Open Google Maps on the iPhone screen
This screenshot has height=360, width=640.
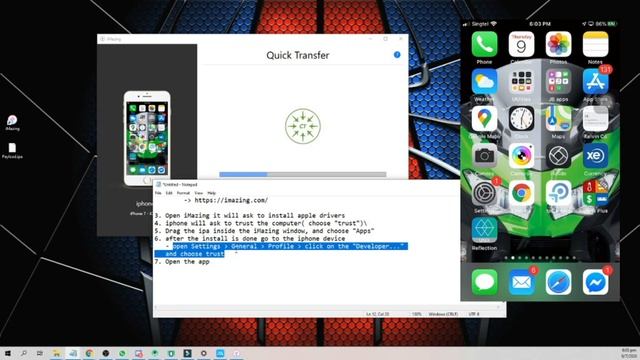pyautogui.click(x=484, y=118)
